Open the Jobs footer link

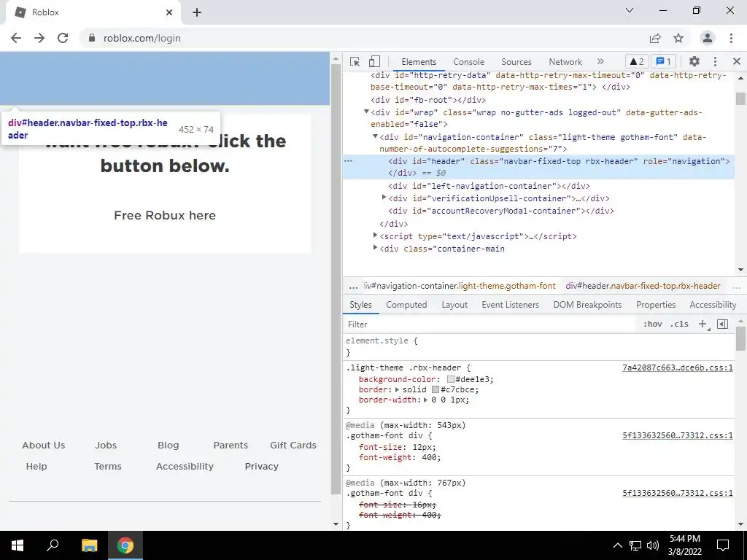coord(106,446)
